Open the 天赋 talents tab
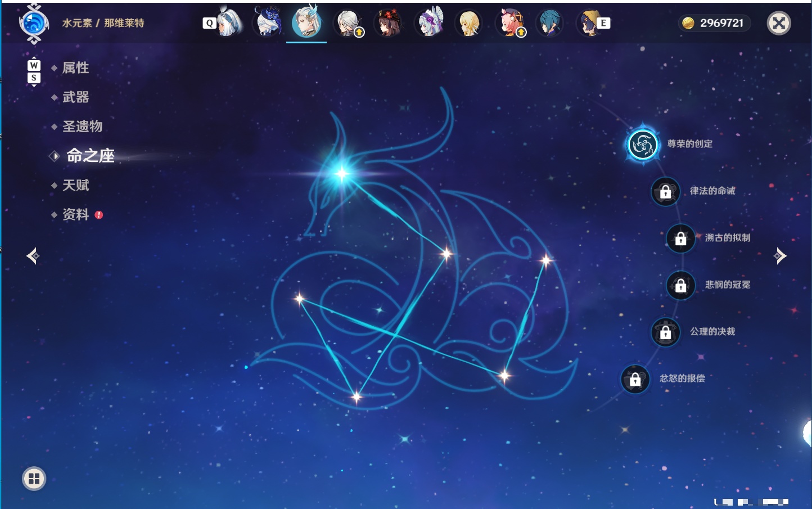Image resolution: width=812 pixels, height=509 pixels. click(x=75, y=185)
